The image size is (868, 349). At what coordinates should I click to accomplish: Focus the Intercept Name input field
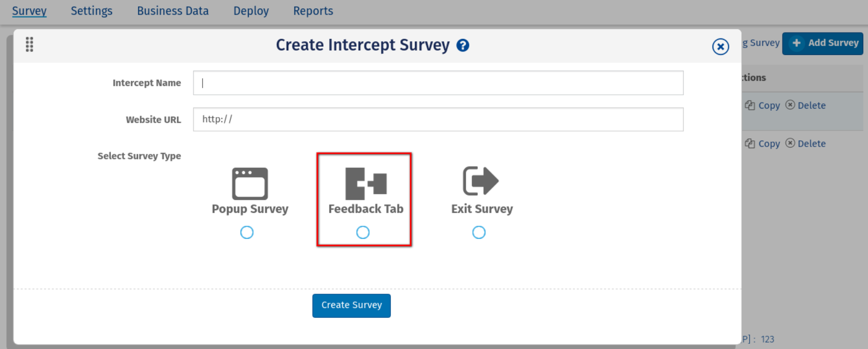(438, 83)
